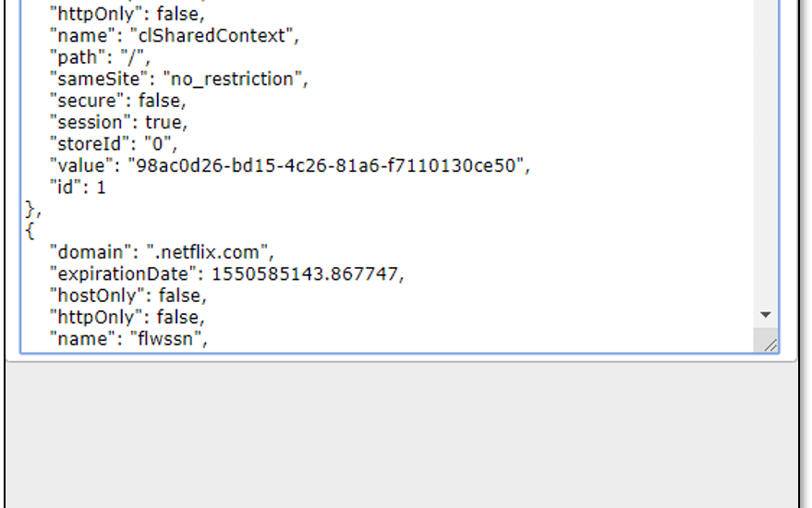
Task: Click the cookie value 98ac0d26-bd15-4c26-81a6-f7110130ce50
Action: tap(326, 165)
